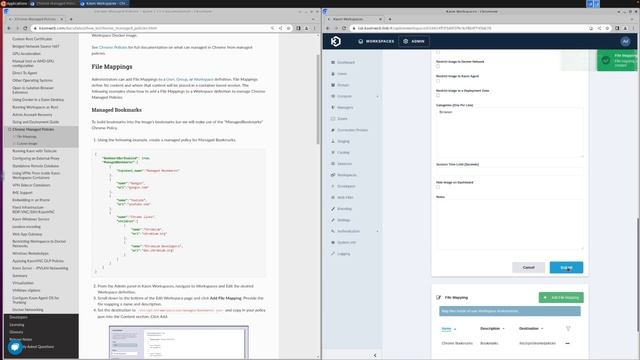The height and width of the screenshot is (360, 640).
Task: Open the Zones icon in admin sidebar
Action: coord(333,119)
